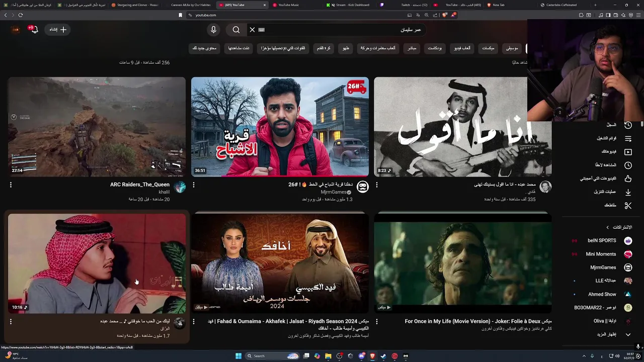Open Fahad & Oumaima Akhafek mix thumbnail

(x=280, y=262)
